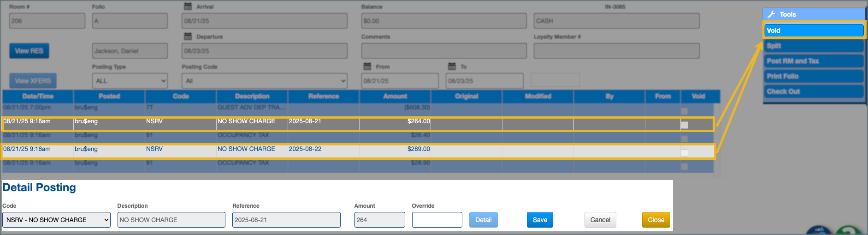868x235 pixels.
Task: Click the Override input field
Action: point(437,220)
